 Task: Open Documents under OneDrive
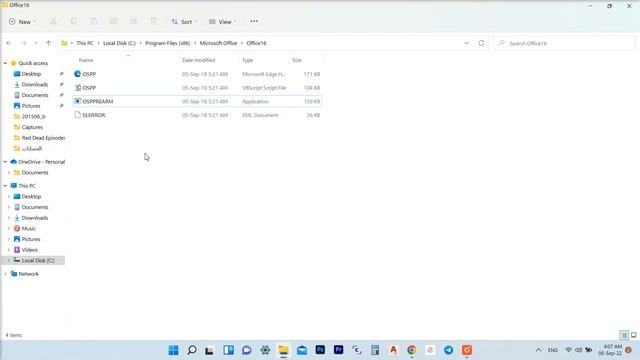click(35, 173)
